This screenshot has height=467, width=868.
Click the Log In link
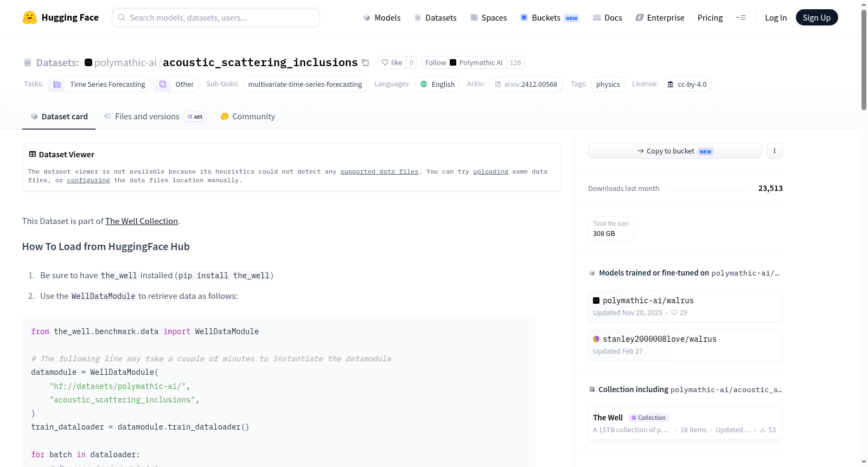776,18
